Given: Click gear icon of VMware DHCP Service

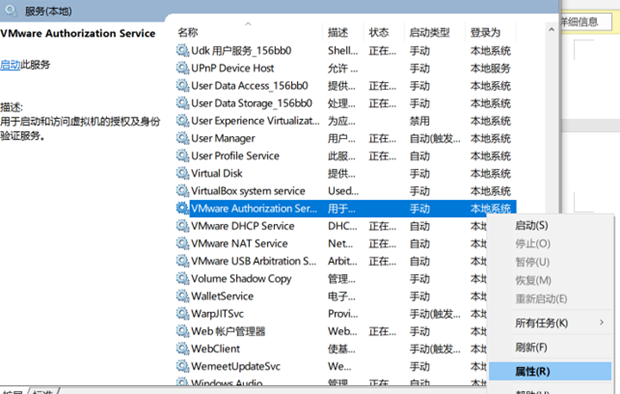Looking at the screenshot, I should 182,226.
